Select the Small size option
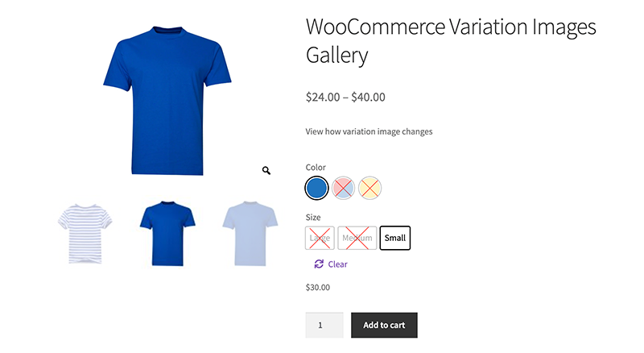The width and height of the screenshot is (644, 353). pos(395,238)
